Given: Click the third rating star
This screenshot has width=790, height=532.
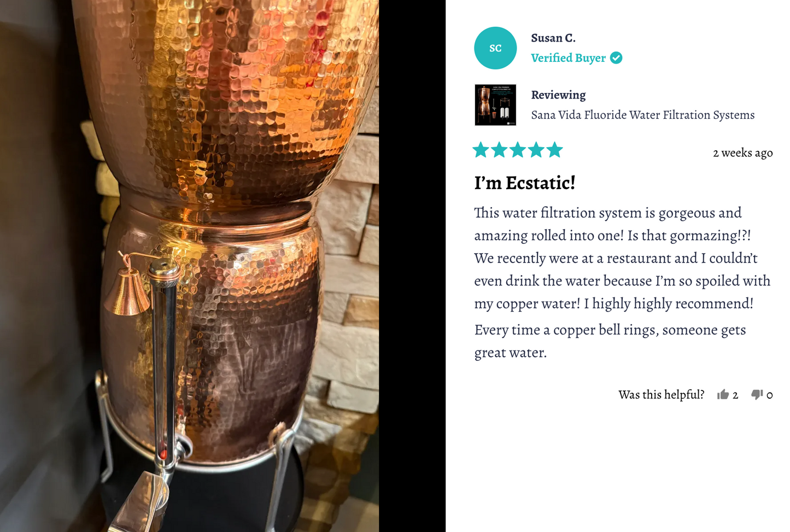Looking at the screenshot, I should [518, 150].
